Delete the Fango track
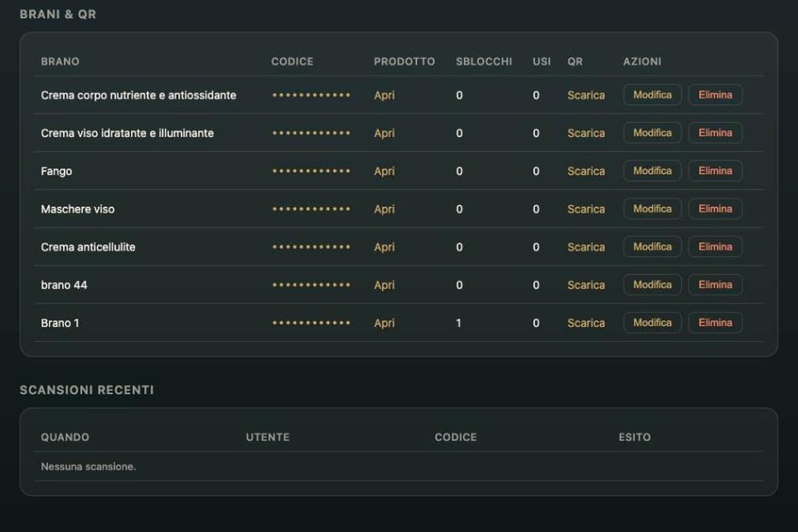This screenshot has height=532, width=798. [x=715, y=171]
